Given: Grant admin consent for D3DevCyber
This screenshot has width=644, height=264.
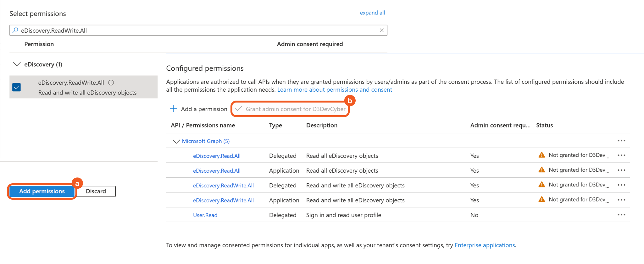Looking at the screenshot, I should [x=291, y=109].
